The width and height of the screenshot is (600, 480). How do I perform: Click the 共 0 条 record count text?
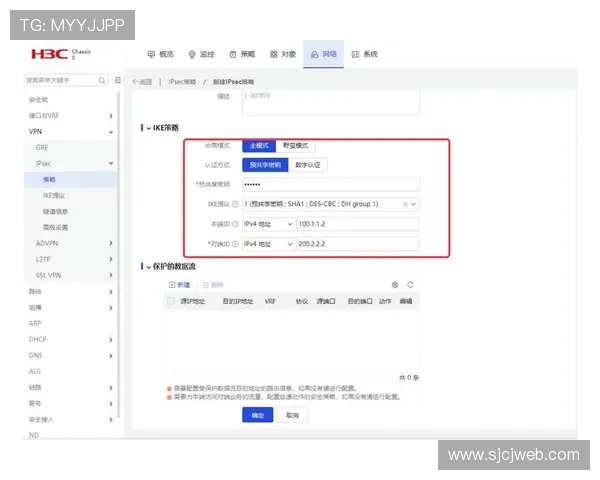pos(409,378)
